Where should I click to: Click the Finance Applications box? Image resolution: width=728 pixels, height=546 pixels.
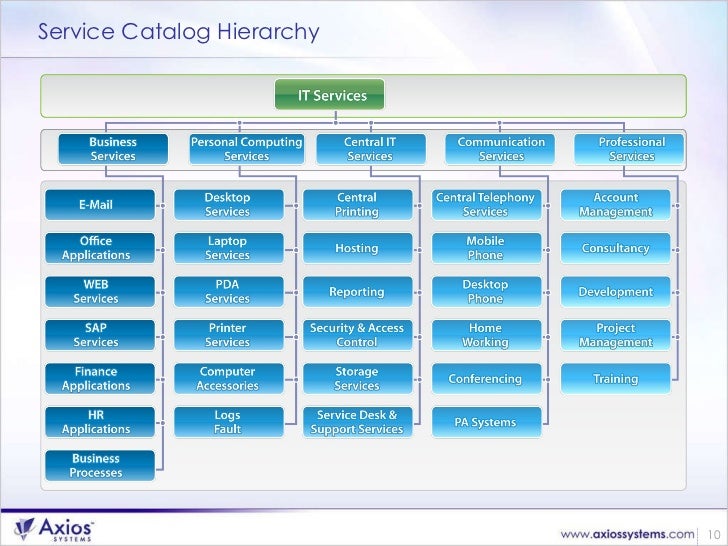(100, 379)
